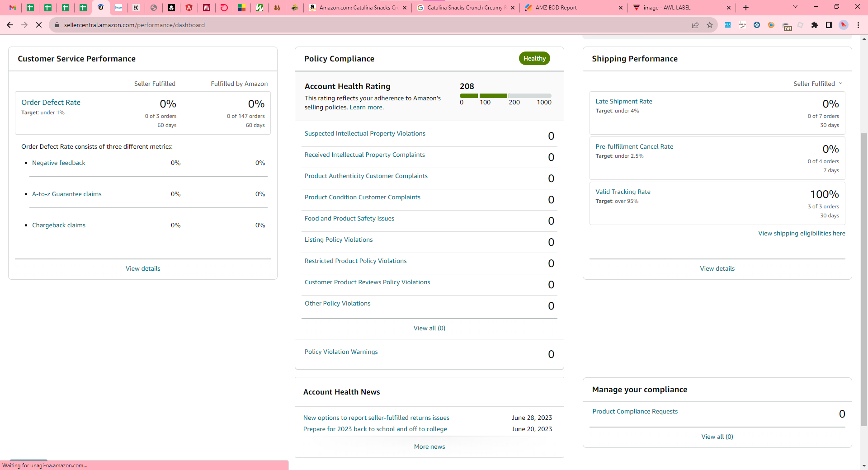The width and height of the screenshot is (868, 470).
Task: Close the AMZ EOD Report tab
Action: 621,8
